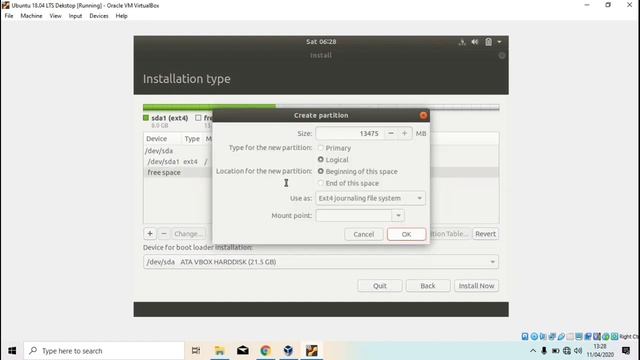The width and height of the screenshot is (640, 360).
Task: Open the Use as file system dropdown
Action: (370, 198)
